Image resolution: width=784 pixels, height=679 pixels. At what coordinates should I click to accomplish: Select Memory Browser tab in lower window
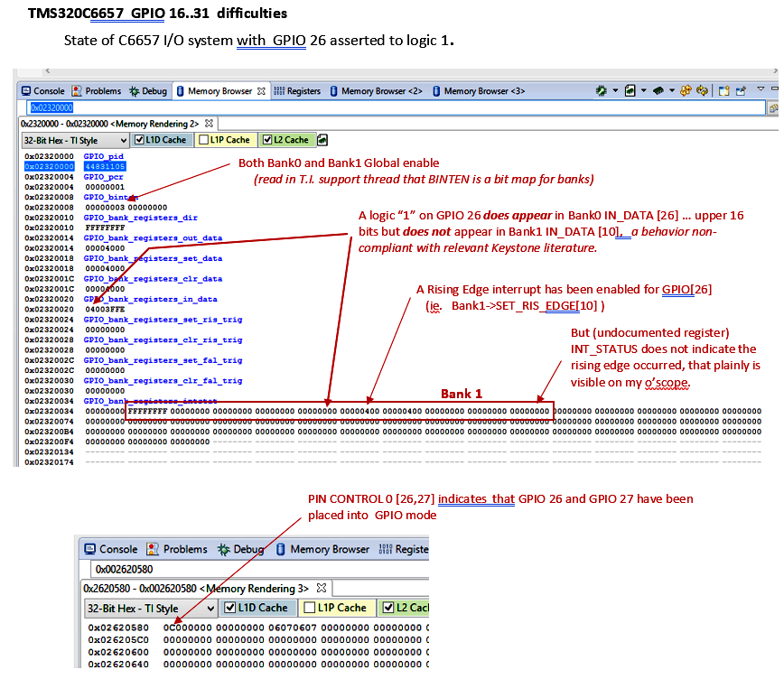pos(323,549)
